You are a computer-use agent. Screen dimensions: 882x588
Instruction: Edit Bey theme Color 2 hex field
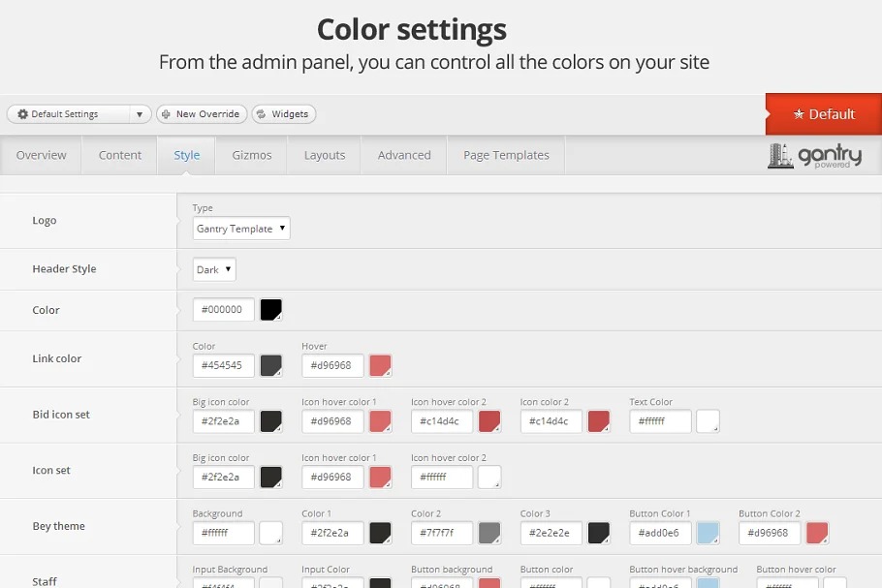point(442,533)
